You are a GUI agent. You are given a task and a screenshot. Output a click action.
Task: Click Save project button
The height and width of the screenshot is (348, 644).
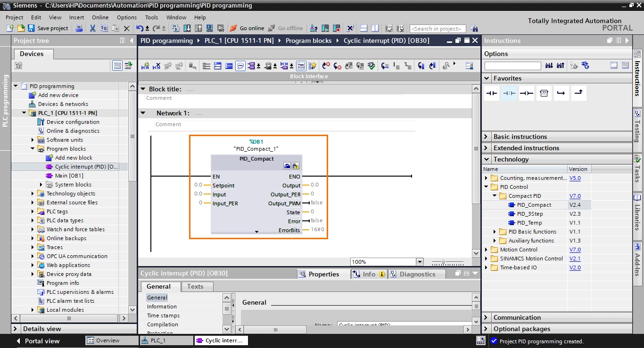[48, 28]
